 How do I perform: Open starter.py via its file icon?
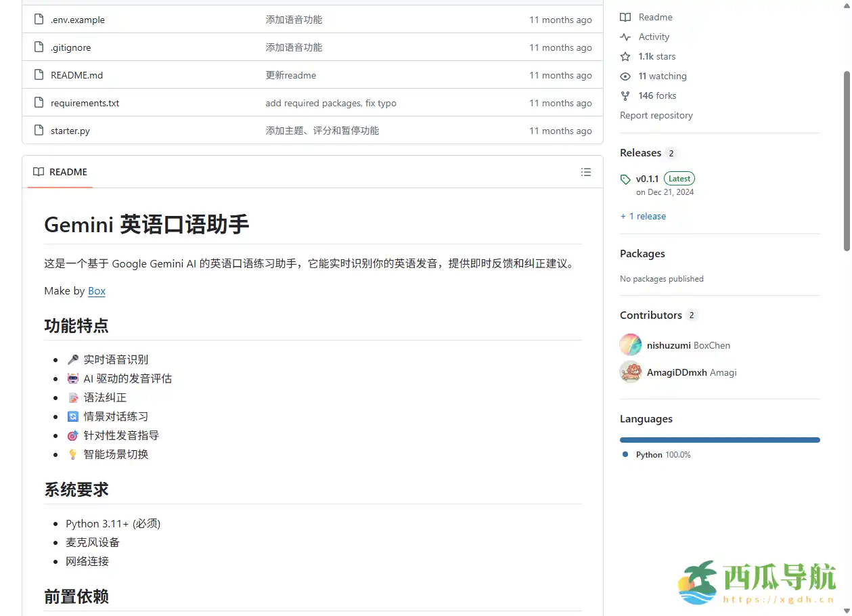[x=38, y=130]
